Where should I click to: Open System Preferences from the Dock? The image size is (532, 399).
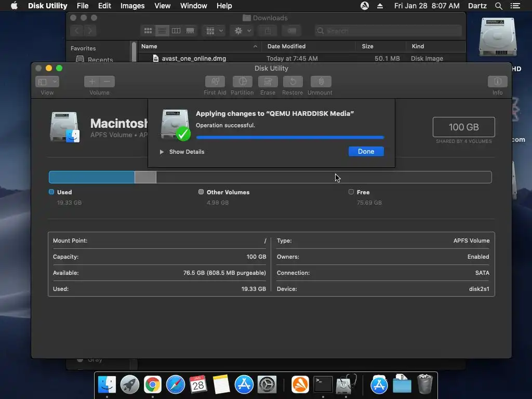tap(267, 384)
